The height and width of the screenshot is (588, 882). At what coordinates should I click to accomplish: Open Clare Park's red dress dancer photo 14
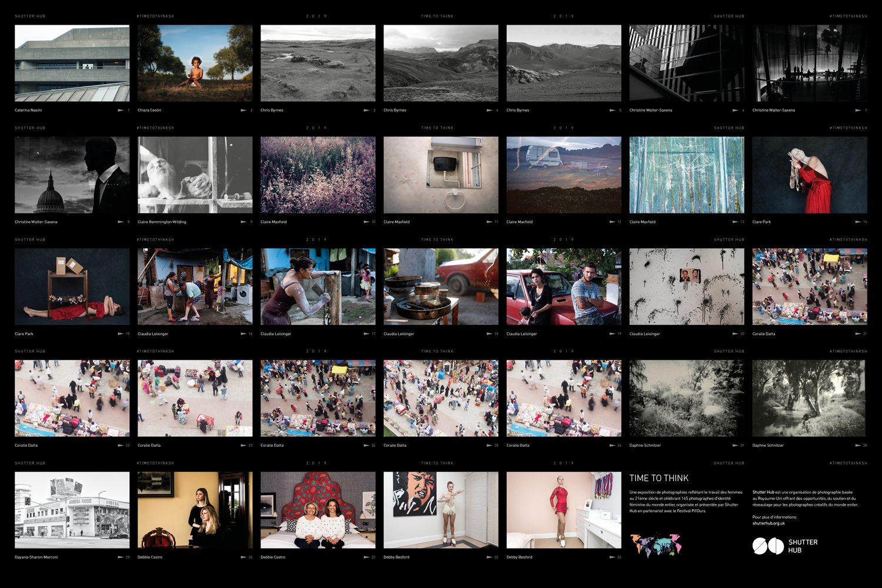coord(810,175)
